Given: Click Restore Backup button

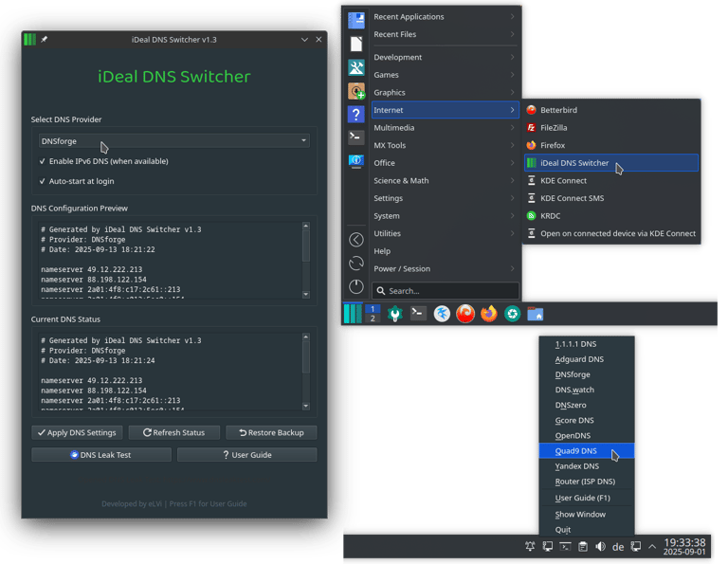Looking at the screenshot, I should click(271, 432).
